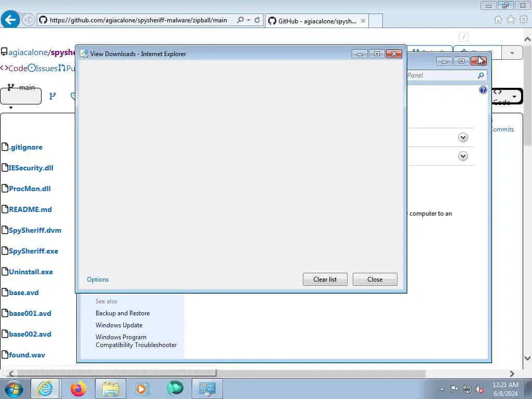Open the Favorites star icon
The height and width of the screenshot is (399, 532).
point(511,20)
